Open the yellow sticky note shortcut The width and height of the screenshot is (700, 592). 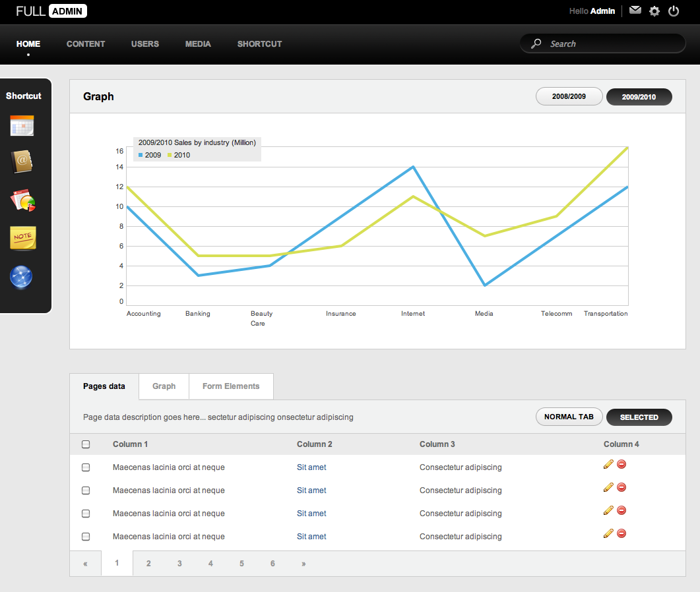(23, 237)
